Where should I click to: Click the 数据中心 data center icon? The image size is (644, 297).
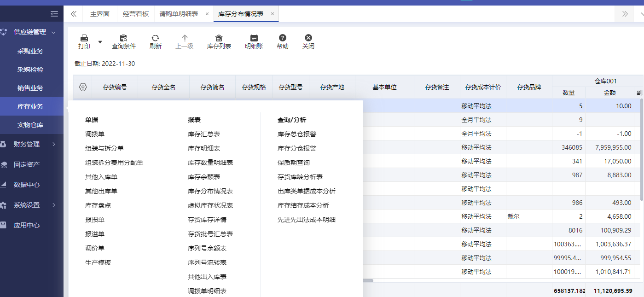point(3,185)
